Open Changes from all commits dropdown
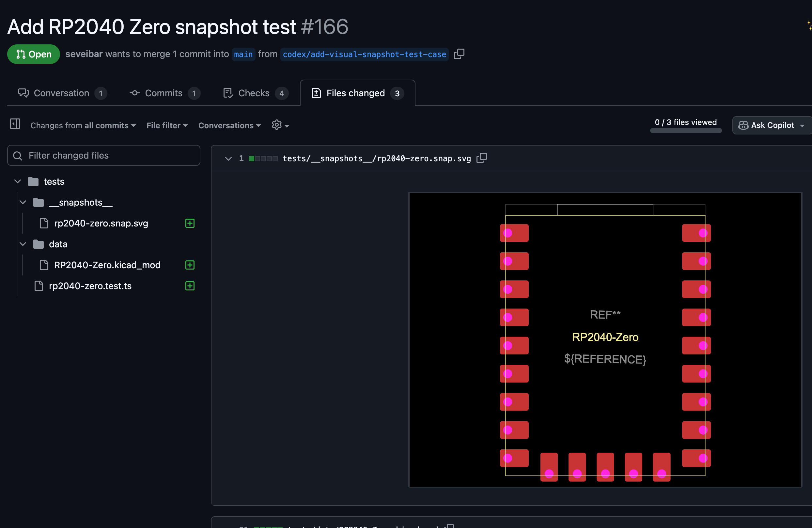812x528 pixels. pyautogui.click(x=83, y=126)
